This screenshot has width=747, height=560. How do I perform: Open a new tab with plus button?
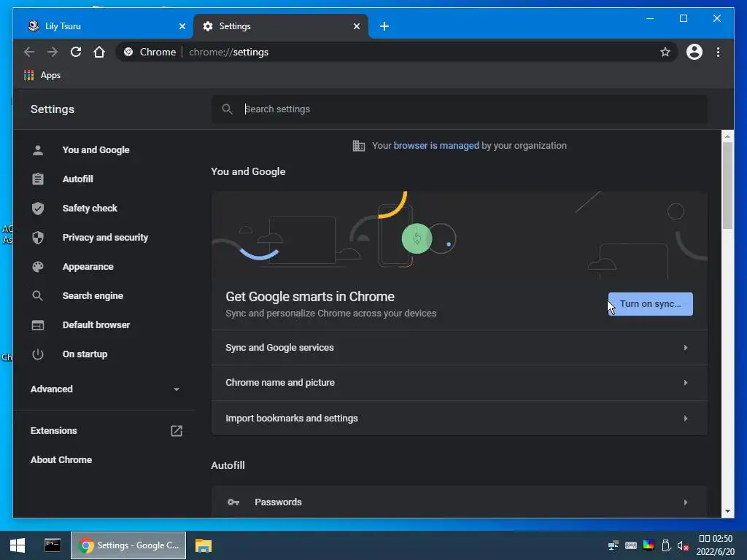pos(384,26)
